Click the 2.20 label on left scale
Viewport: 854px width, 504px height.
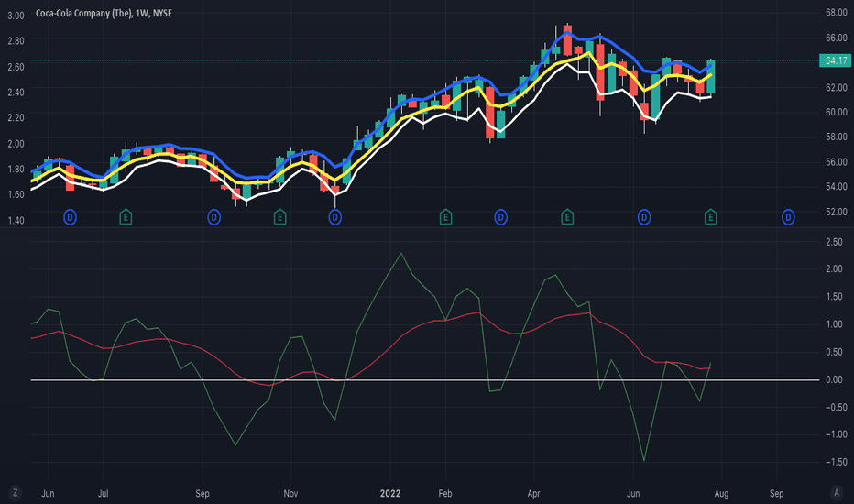(x=16, y=117)
